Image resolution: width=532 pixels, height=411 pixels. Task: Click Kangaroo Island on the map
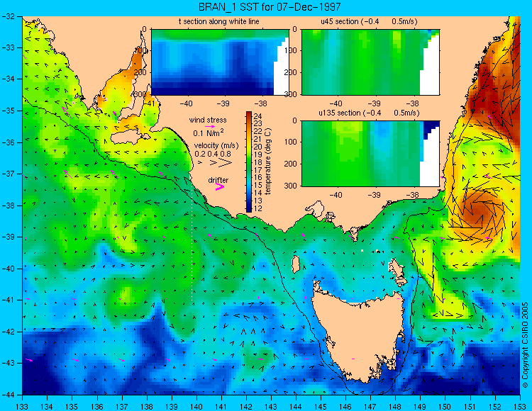coord(127,138)
